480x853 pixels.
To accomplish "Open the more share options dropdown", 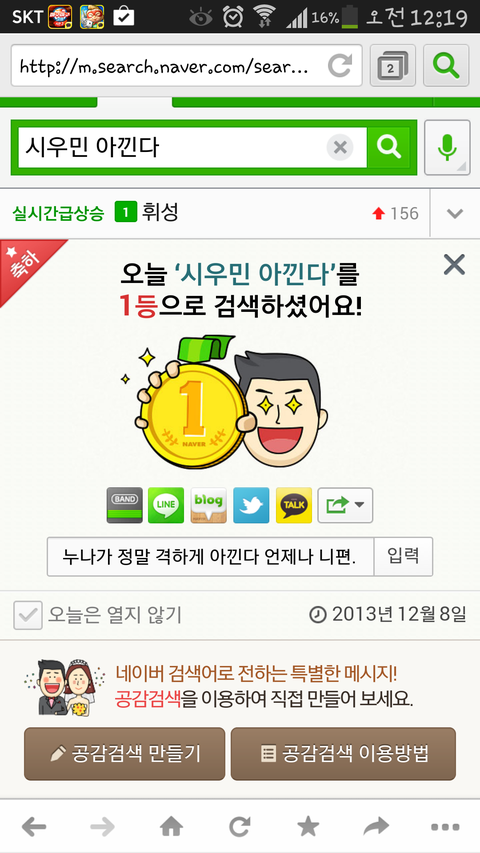I will pyautogui.click(x=345, y=505).
